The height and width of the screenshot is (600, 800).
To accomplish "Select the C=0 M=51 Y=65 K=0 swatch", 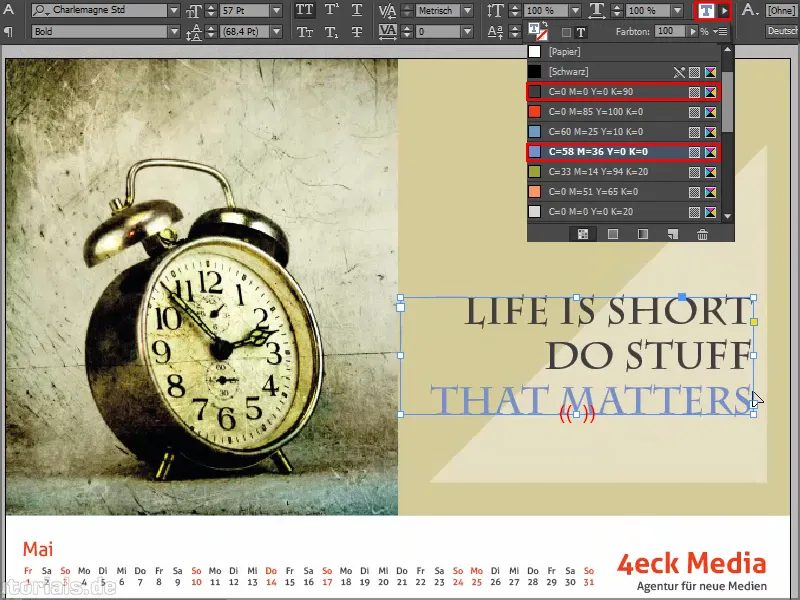I will 623,192.
